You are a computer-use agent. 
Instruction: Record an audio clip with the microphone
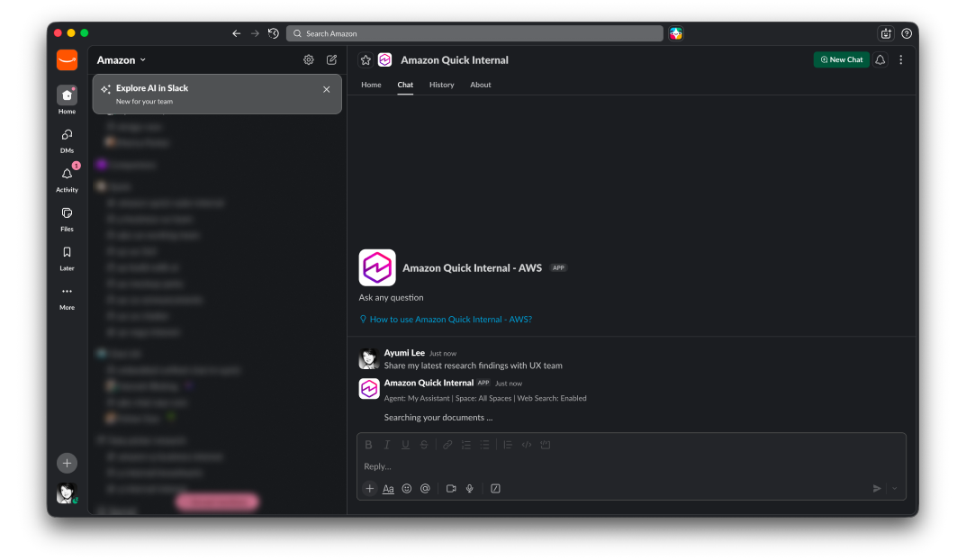pyautogui.click(x=470, y=489)
